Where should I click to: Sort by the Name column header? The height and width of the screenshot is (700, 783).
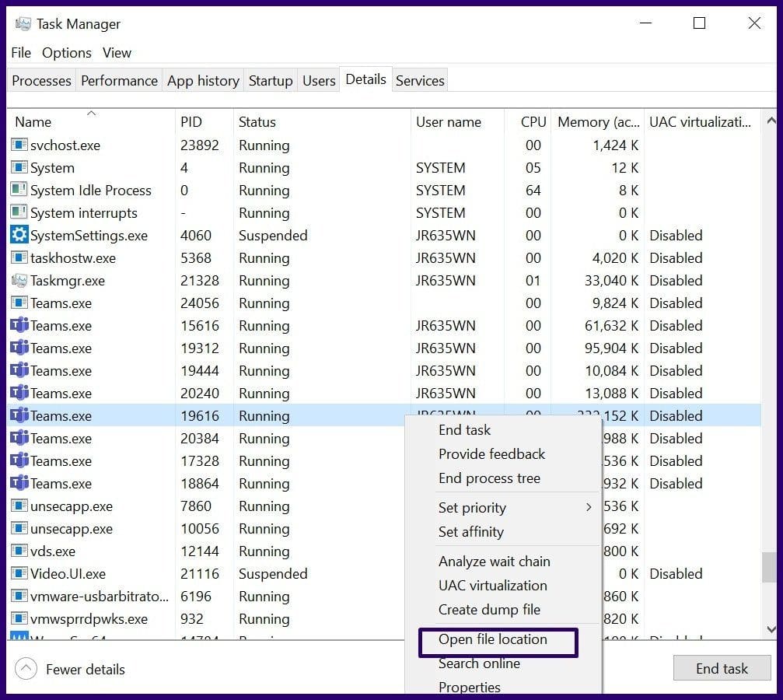tap(91, 121)
